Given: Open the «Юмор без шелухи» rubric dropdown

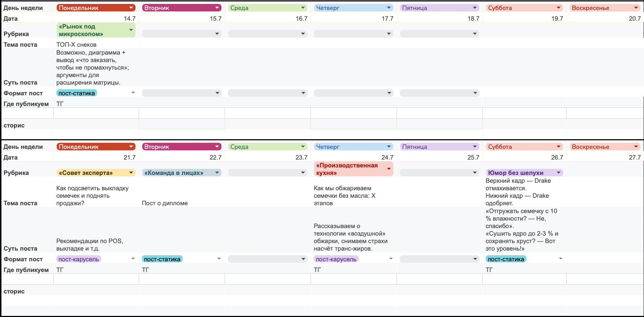Looking at the screenshot, I should (x=558, y=173).
